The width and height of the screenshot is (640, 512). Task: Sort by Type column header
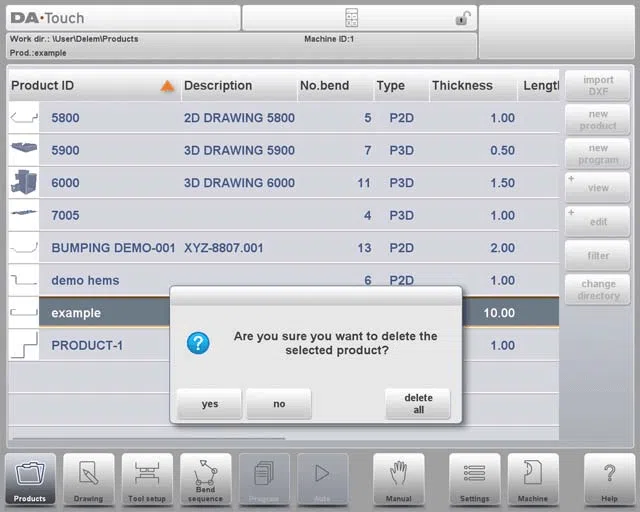tap(402, 86)
